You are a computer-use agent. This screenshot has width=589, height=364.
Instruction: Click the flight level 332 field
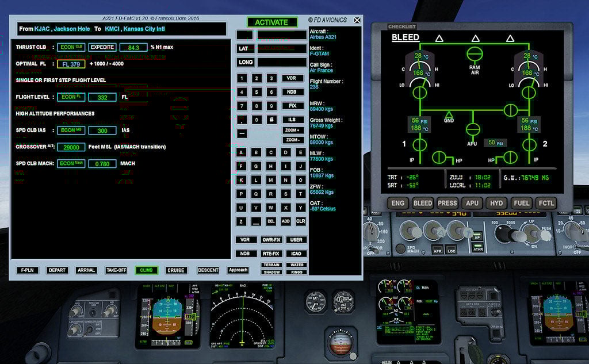tap(102, 98)
